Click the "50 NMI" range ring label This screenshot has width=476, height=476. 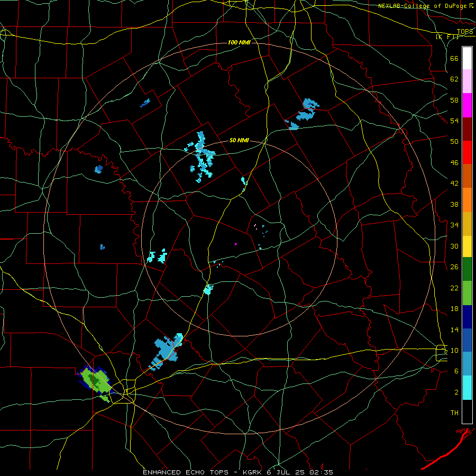tap(239, 140)
